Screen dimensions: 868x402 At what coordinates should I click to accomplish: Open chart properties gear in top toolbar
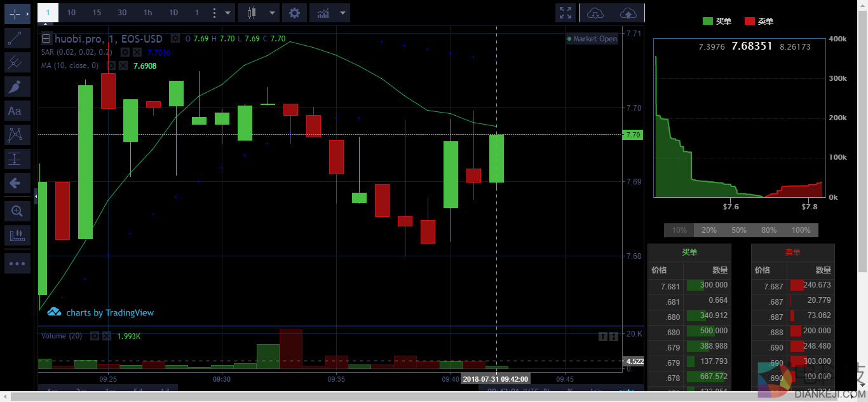pos(294,13)
